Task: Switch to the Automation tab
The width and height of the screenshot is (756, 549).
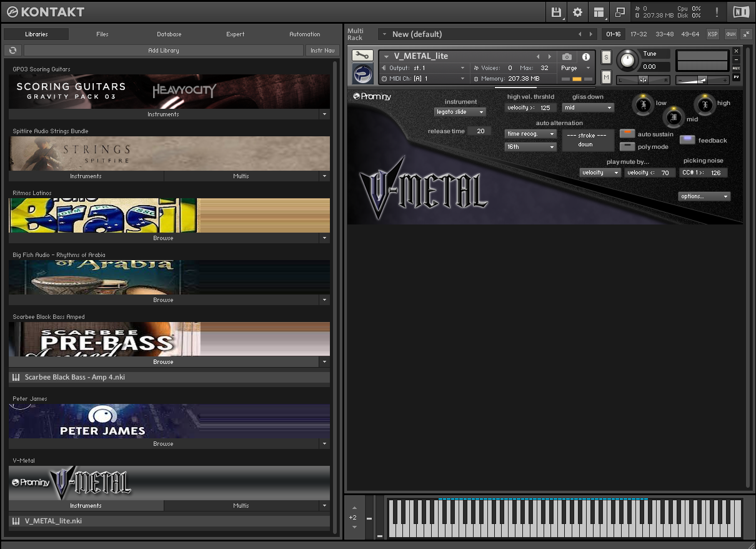Action: point(305,34)
